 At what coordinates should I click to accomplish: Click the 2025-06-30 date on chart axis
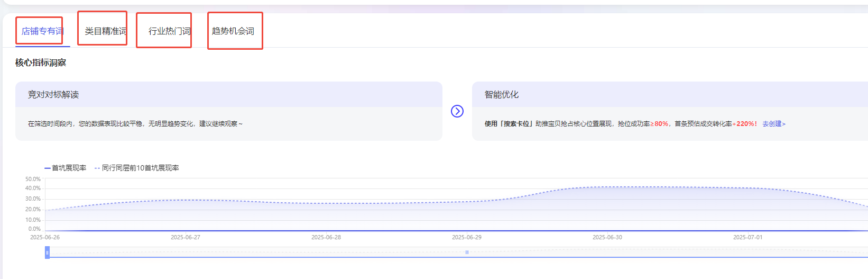click(607, 237)
